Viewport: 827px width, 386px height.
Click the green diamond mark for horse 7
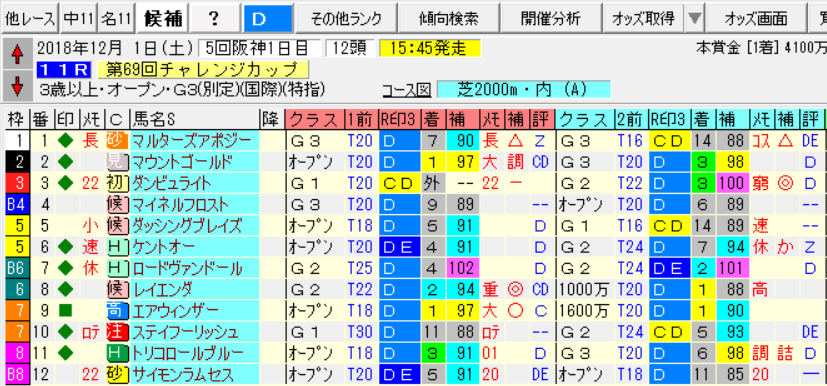[66, 268]
